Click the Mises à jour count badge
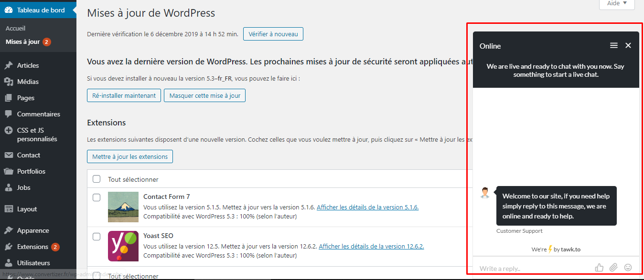This screenshot has width=644, height=280. (46, 42)
